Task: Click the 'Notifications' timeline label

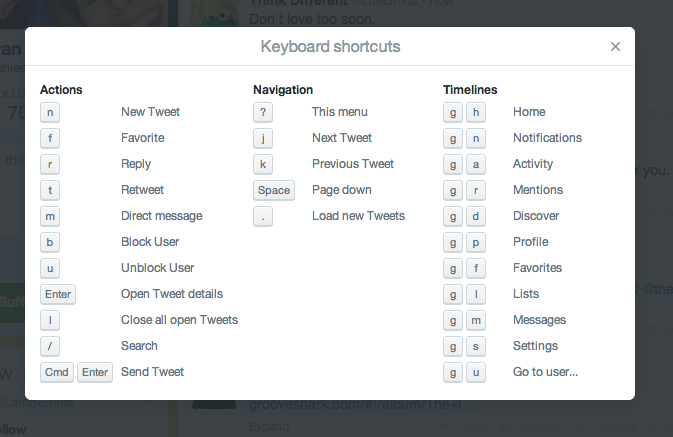Action: point(547,138)
